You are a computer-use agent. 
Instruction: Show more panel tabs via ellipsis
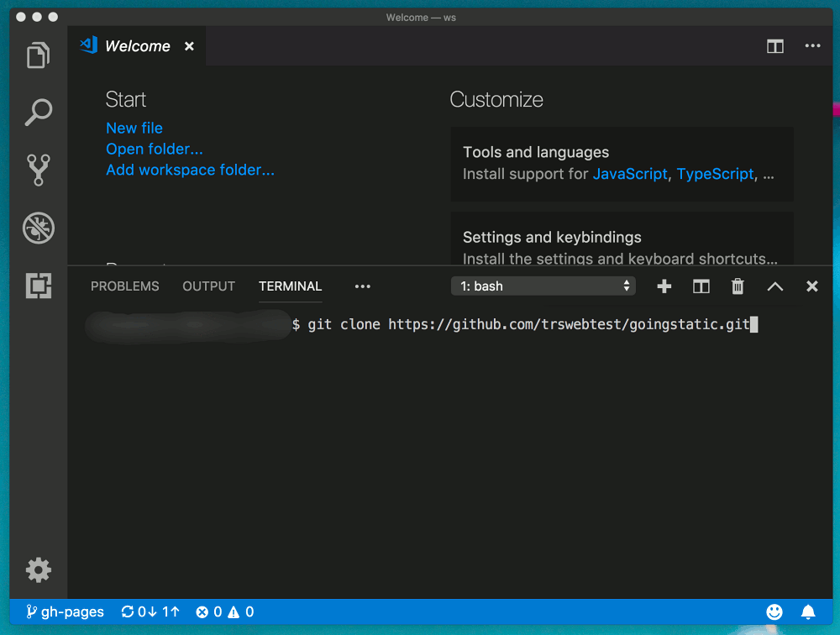(x=363, y=286)
